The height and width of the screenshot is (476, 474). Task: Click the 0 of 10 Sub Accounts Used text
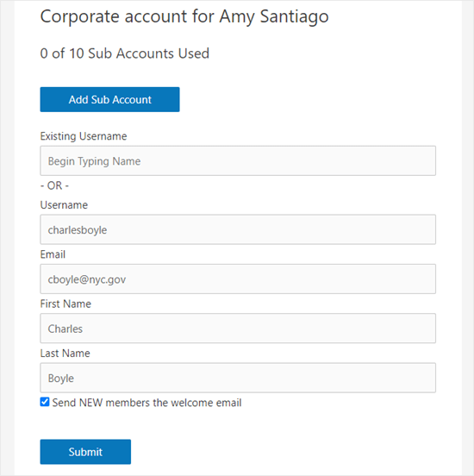125,53
